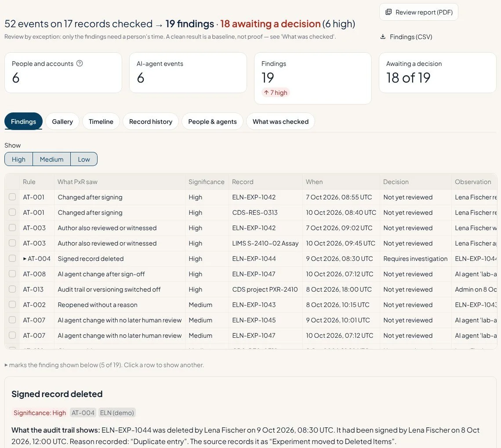501x448 pixels.
Task: Select checkbox for AT-003 ELN-EXP-1042 row
Action: click(x=12, y=228)
